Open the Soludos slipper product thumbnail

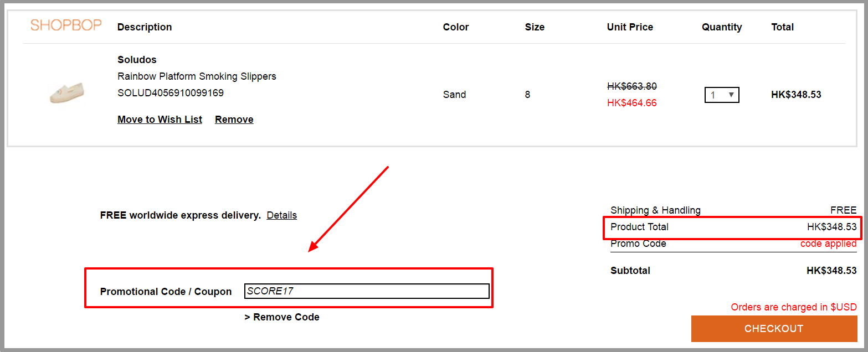[x=67, y=93]
